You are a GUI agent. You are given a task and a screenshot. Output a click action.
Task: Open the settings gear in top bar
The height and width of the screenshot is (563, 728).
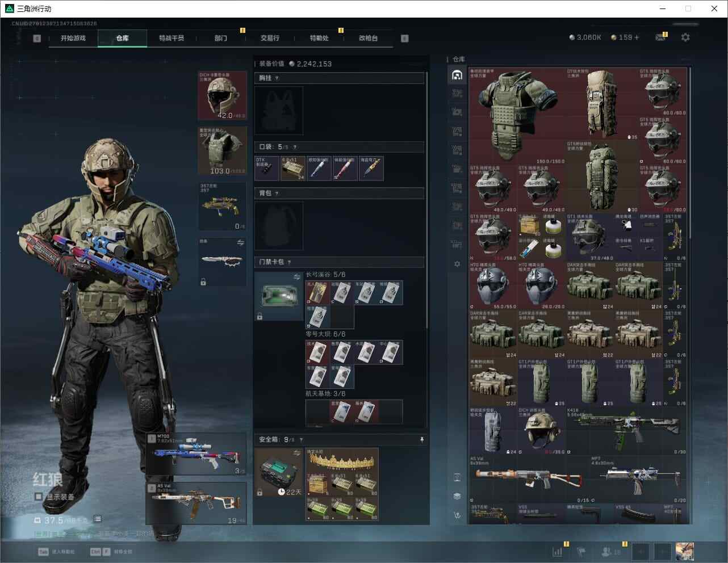point(685,37)
